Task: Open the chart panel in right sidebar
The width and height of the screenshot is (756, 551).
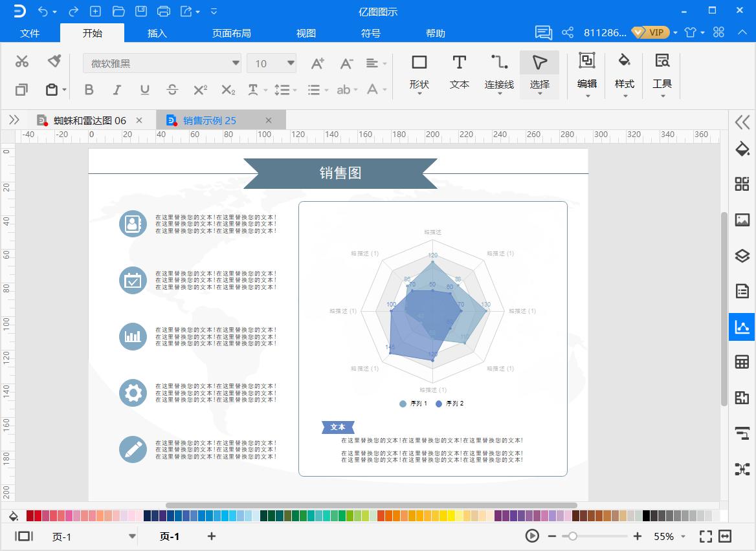Action: 742,327
